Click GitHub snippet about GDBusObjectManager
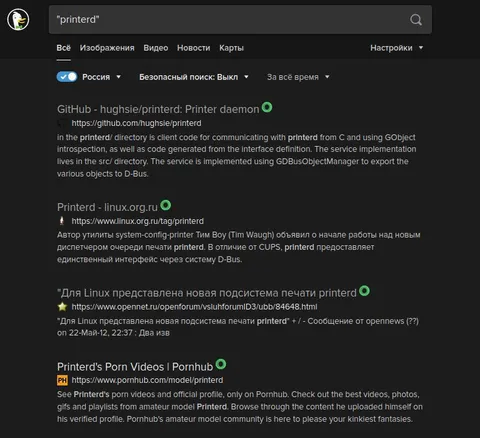480x438 pixels. (x=236, y=155)
